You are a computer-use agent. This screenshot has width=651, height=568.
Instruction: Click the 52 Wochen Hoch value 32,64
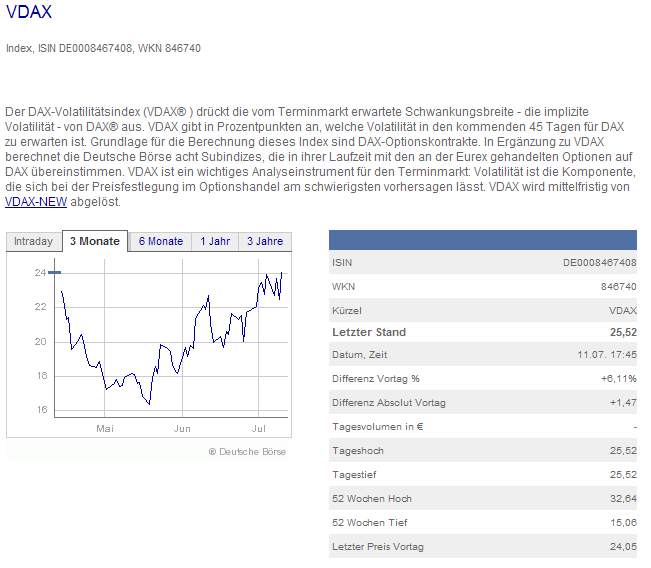click(x=623, y=499)
